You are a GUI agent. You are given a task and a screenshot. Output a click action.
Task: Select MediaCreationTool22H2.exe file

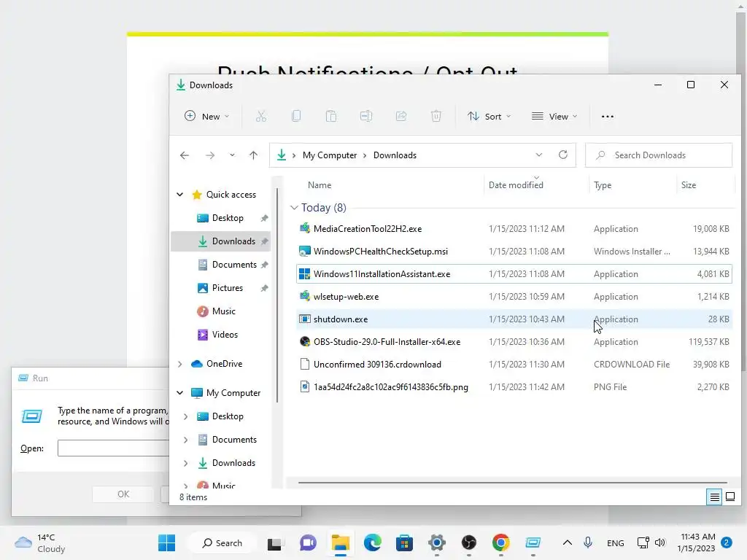[514, 229]
